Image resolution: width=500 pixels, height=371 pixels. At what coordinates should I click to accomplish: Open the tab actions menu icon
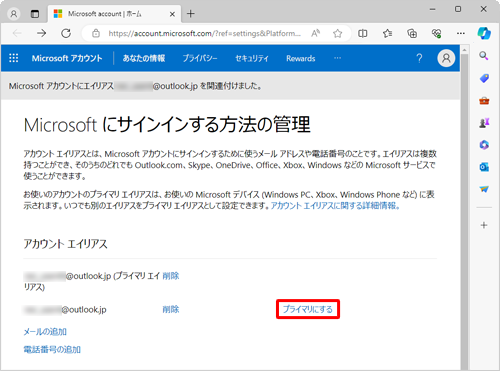pyautogui.click(x=35, y=14)
